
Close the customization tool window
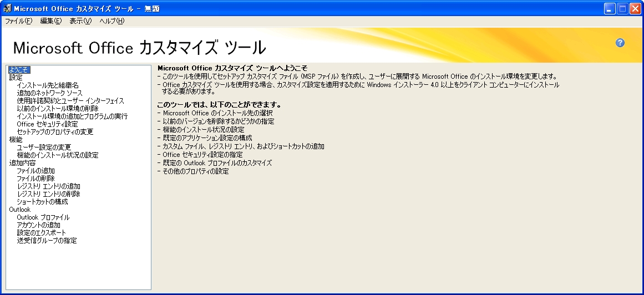coord(635,9)
